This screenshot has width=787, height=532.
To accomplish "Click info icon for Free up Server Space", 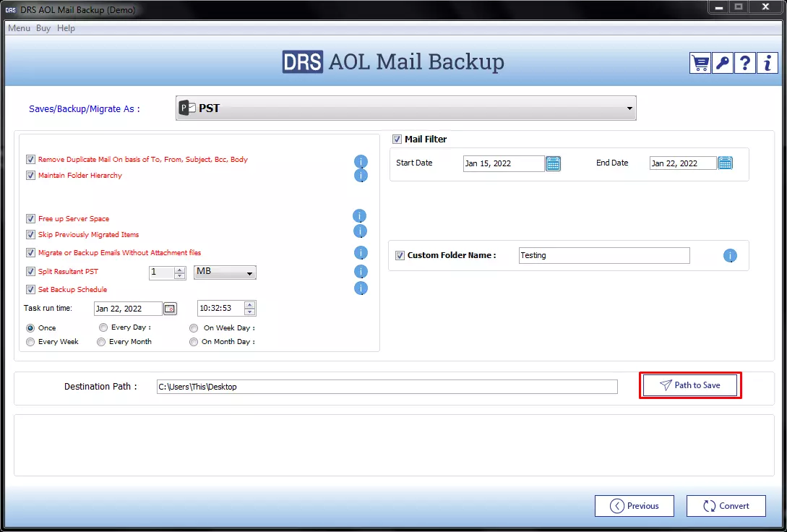I will tap(359, 216).
